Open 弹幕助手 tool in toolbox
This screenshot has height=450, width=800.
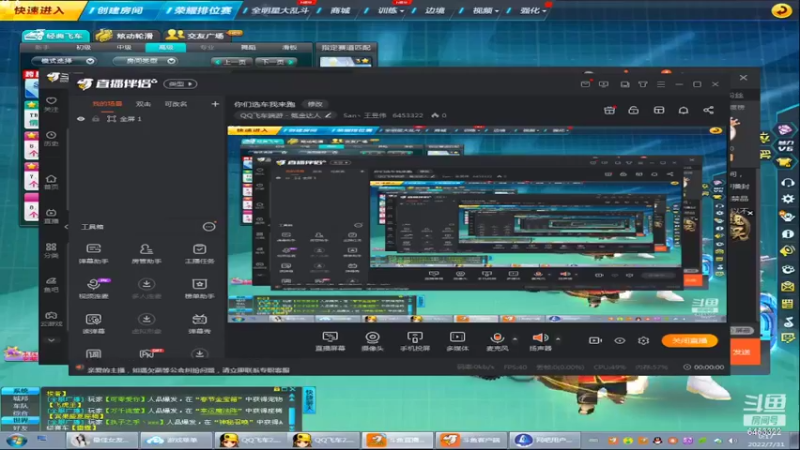93,253
